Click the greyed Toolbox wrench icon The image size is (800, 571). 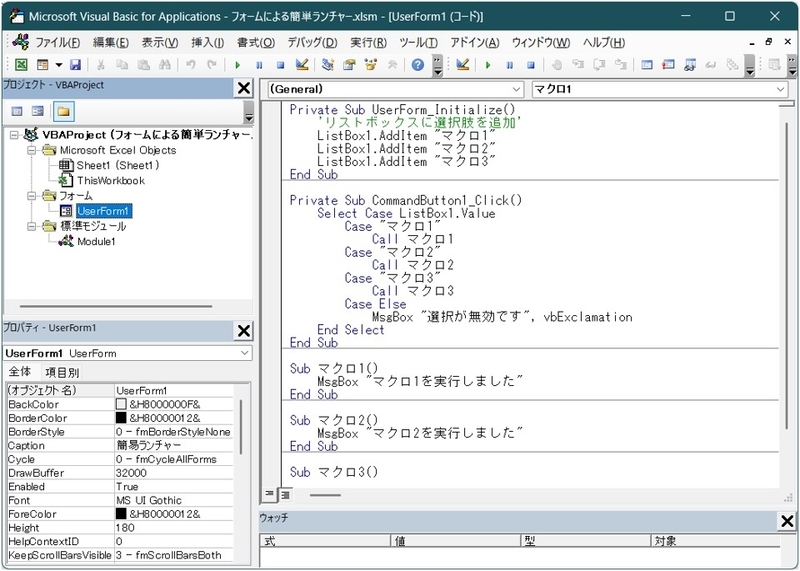pyautogui.click(x=392, y=65)
